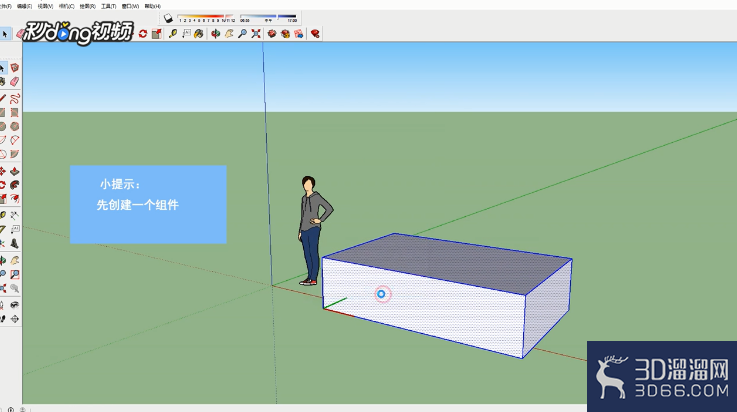The image size is (737, 412).
Task: Click the Text tool in top toolbar
Action: 186,34
